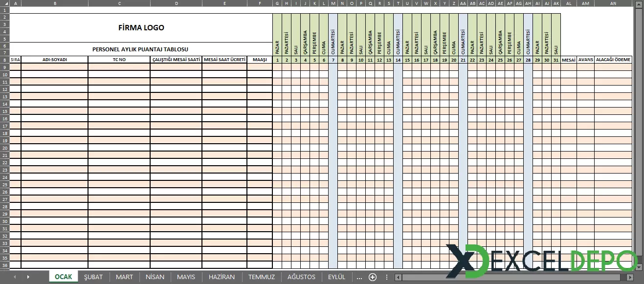The image size is (644, 284).
Task: Click the PERSONEL AYLIK PUANTAJ TABLOSU title cell
Action: [x=141, y=49]
